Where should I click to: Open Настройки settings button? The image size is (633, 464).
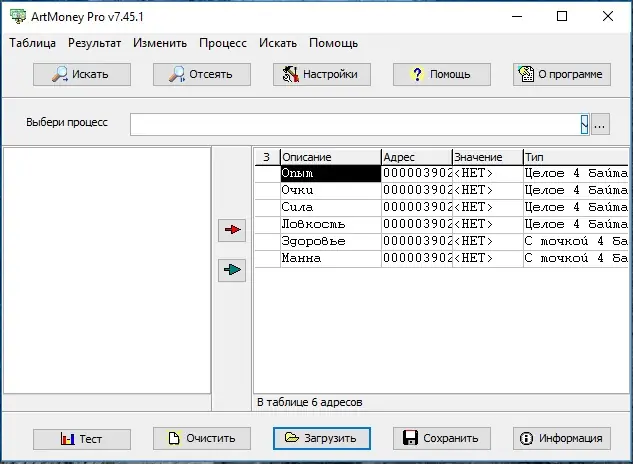[322, 74]
